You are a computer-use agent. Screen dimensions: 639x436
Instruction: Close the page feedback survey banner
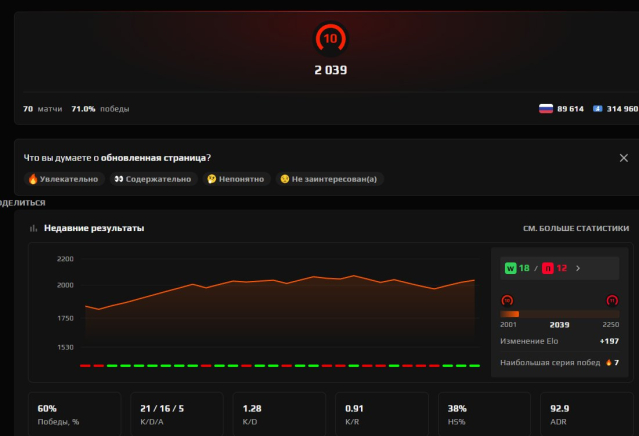click(x=624, y=158)
